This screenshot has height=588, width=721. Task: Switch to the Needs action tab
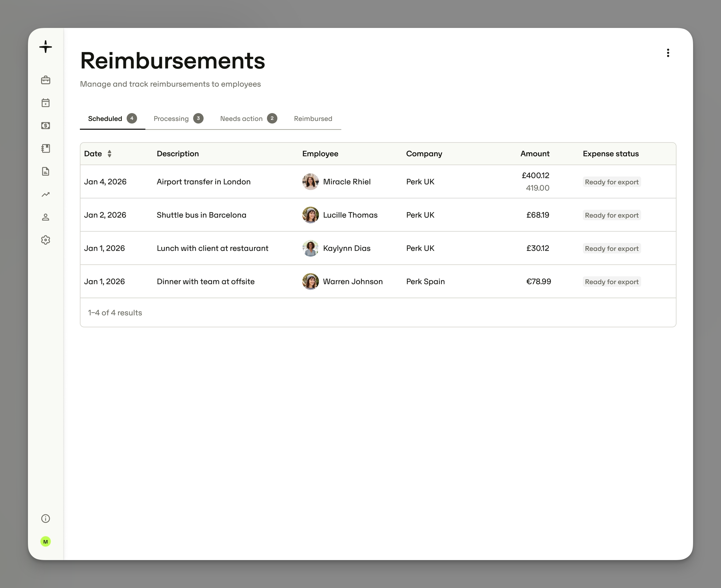click(x=248, y=119)
